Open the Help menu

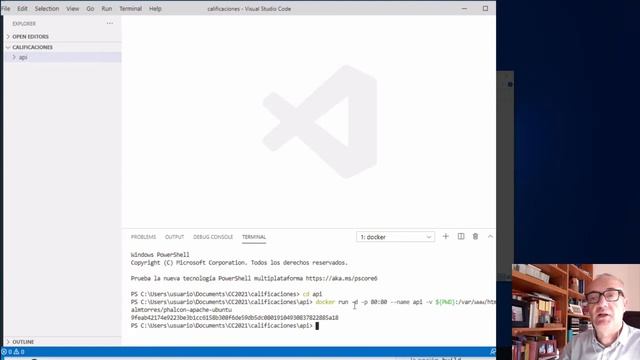155,9
